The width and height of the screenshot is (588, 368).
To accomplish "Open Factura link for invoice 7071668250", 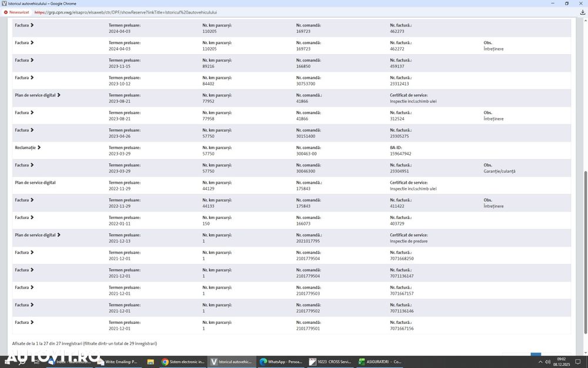I will (x=24, y=253).
